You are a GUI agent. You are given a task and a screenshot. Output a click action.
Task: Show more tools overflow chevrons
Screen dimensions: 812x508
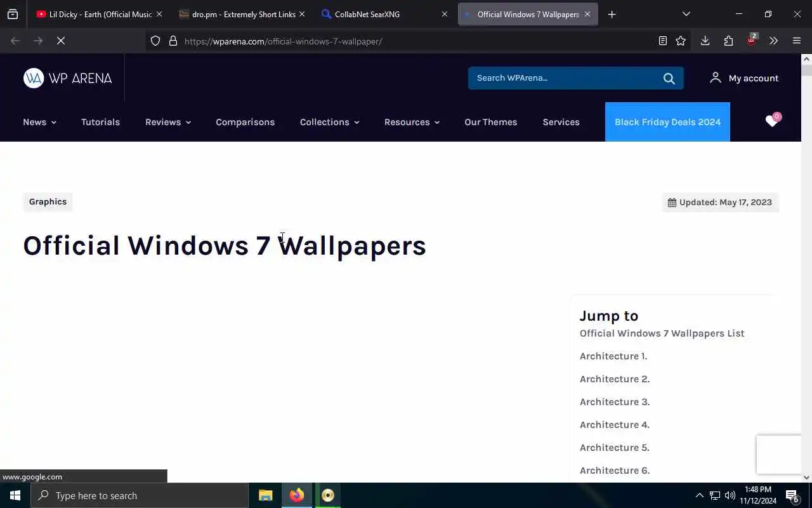[773, 41]
